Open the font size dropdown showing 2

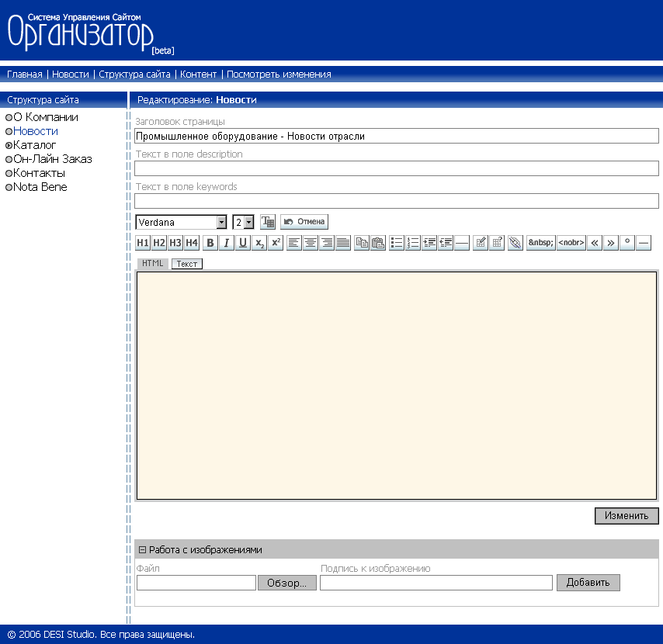point(249,221)
